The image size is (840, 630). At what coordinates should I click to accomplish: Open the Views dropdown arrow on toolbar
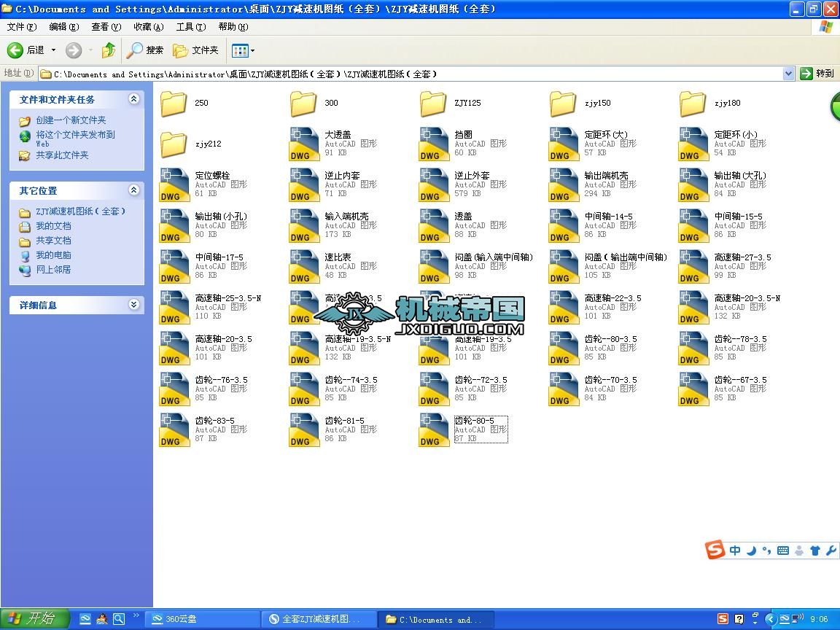[252, 50]
